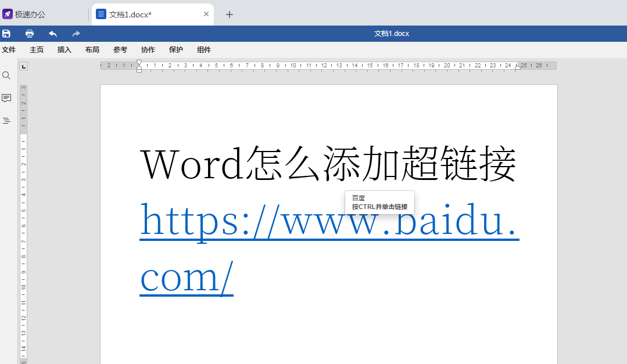Click the Save icon in the blue toolbar
The height and width of the screenshot is (364, 627).
[x=6, y=34]
